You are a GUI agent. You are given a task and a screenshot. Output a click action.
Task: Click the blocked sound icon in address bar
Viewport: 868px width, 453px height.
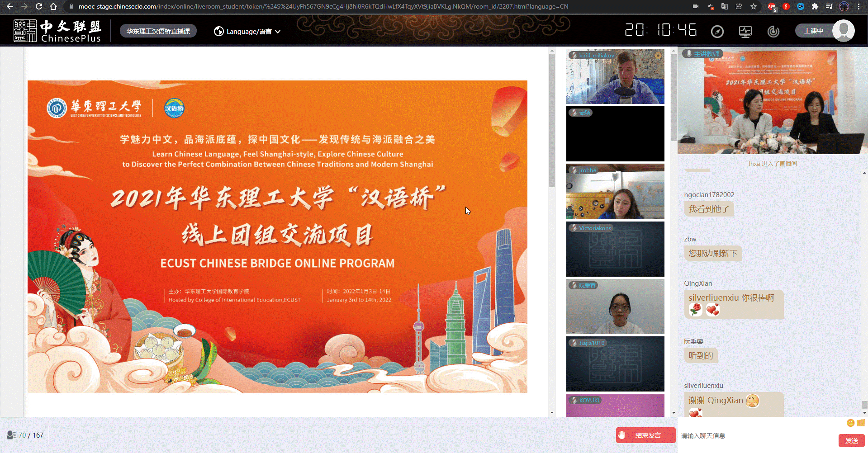pos(711,6)
